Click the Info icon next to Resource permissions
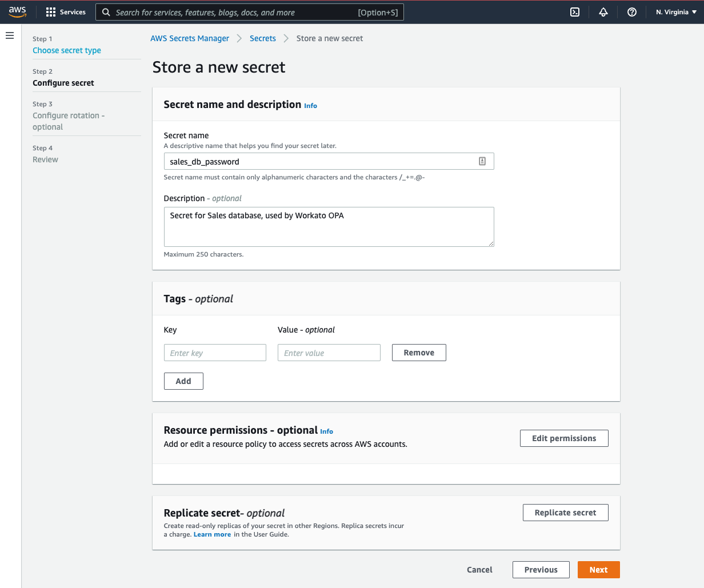Screen dimensions: 704x588 pos(326,431)
